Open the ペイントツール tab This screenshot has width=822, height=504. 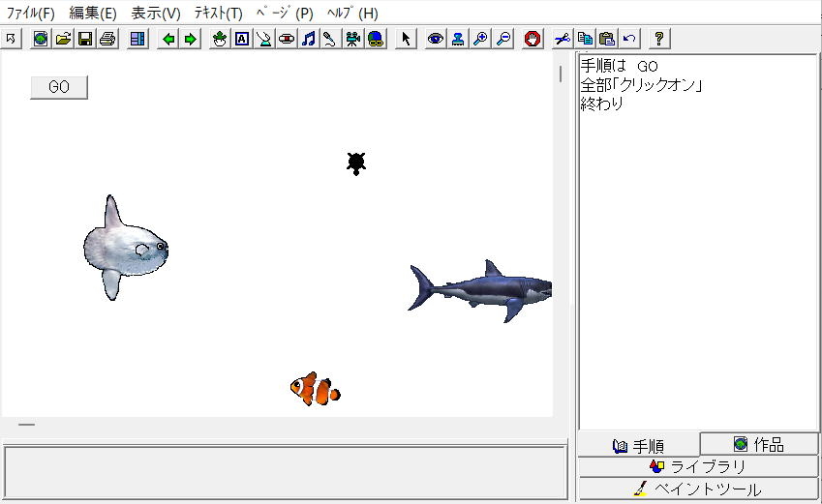point(698,489)
